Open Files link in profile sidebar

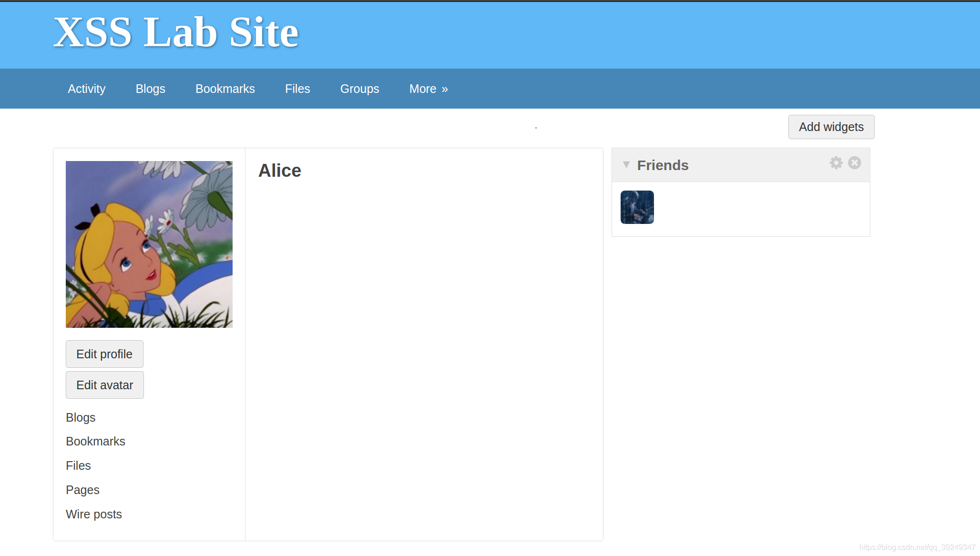(78, 466)
